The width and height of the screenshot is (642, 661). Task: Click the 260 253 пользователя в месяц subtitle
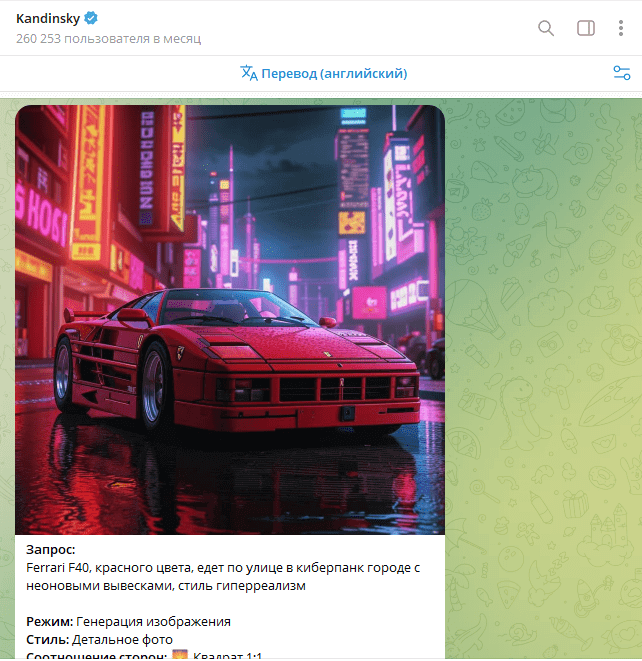108,39
